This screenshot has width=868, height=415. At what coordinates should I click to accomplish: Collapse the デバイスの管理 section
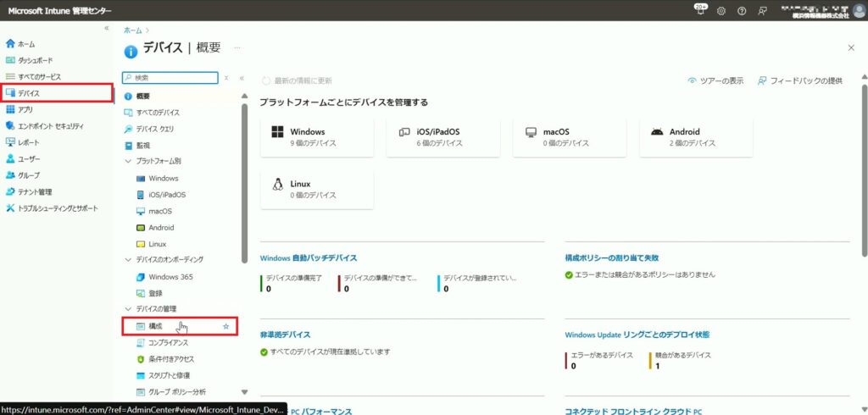pyautogui.click(x=129, y=308)
